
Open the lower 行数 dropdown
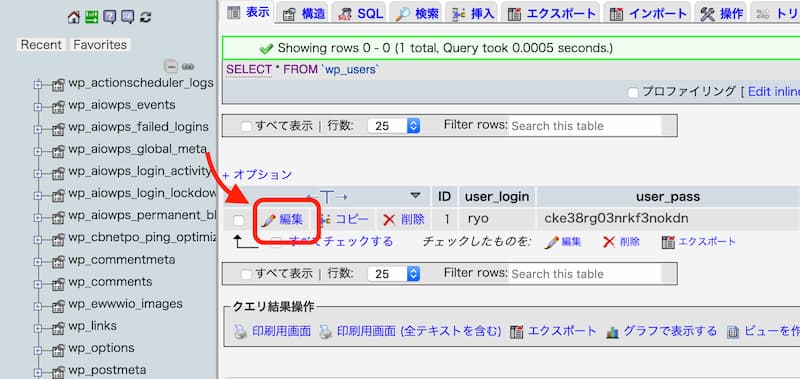click(x=393, y=274)
